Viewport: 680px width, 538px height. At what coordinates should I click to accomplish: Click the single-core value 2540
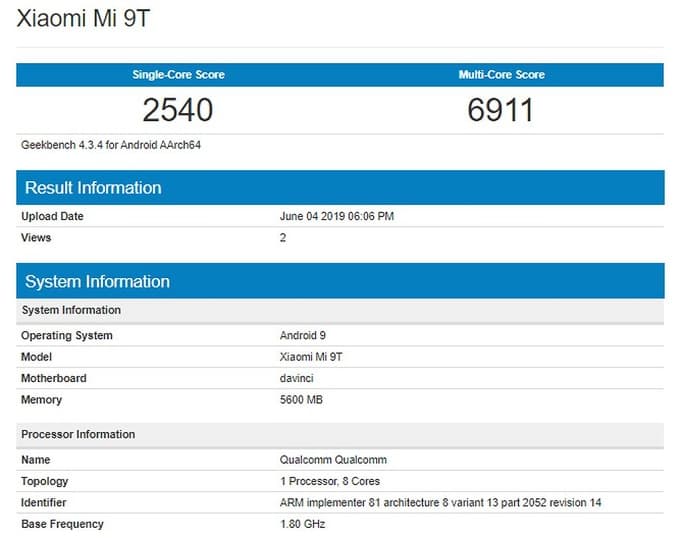(x=178, y=110)
